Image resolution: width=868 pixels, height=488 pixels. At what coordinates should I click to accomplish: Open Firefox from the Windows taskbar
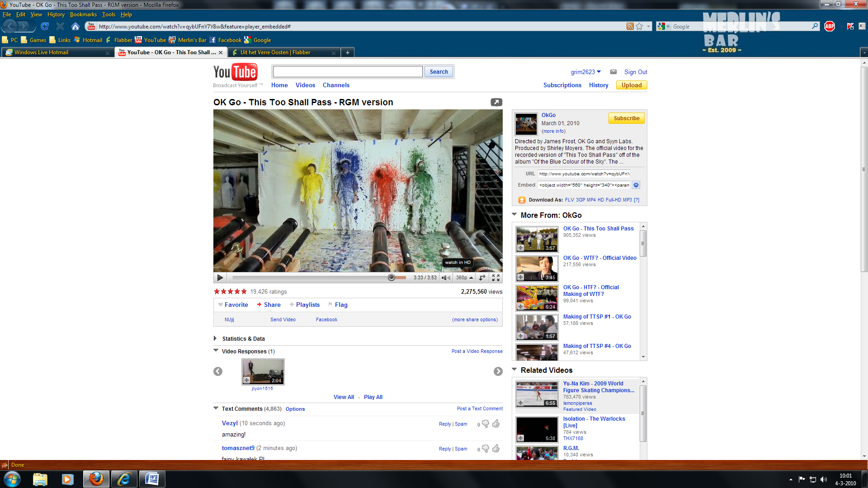coord(96,479)
